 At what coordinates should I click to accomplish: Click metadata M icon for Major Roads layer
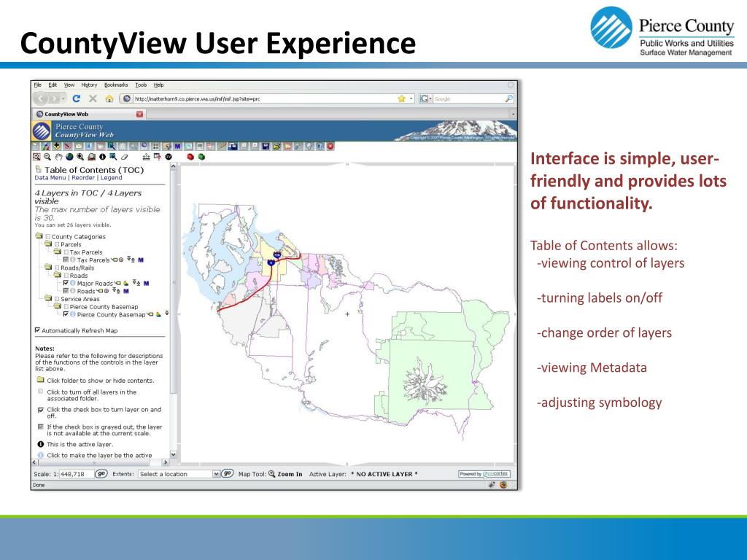coord(146,284)
